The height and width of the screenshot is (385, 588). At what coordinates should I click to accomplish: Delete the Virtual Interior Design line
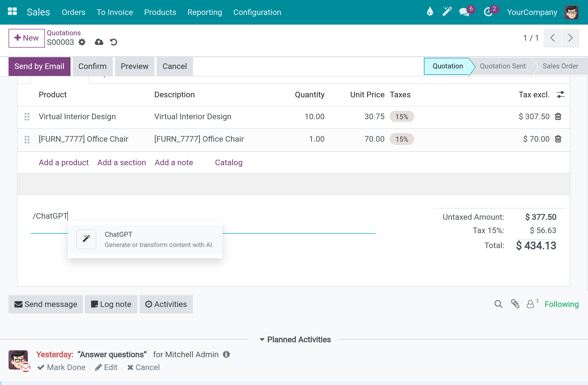click(x=558, y=117)
